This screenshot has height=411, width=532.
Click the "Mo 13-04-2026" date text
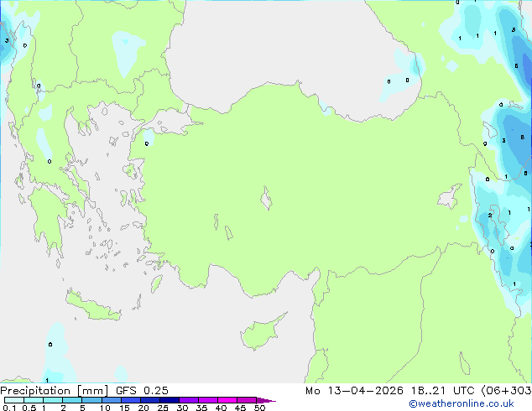(354, 391)
